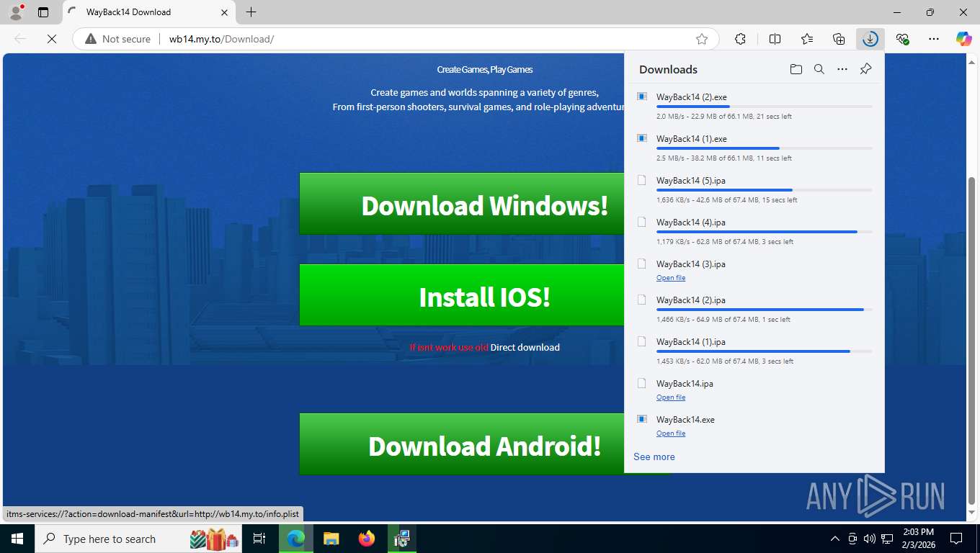This screenshot has height=553, width=980.
Task: Open a new tab with plus button
Action: pos(251,12)
